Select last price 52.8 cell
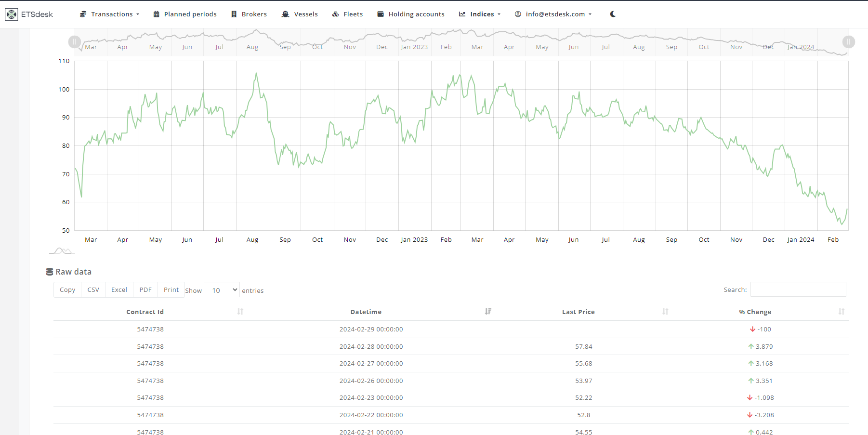Viewport: 868px width, 435px height. (x=584, y=415)
